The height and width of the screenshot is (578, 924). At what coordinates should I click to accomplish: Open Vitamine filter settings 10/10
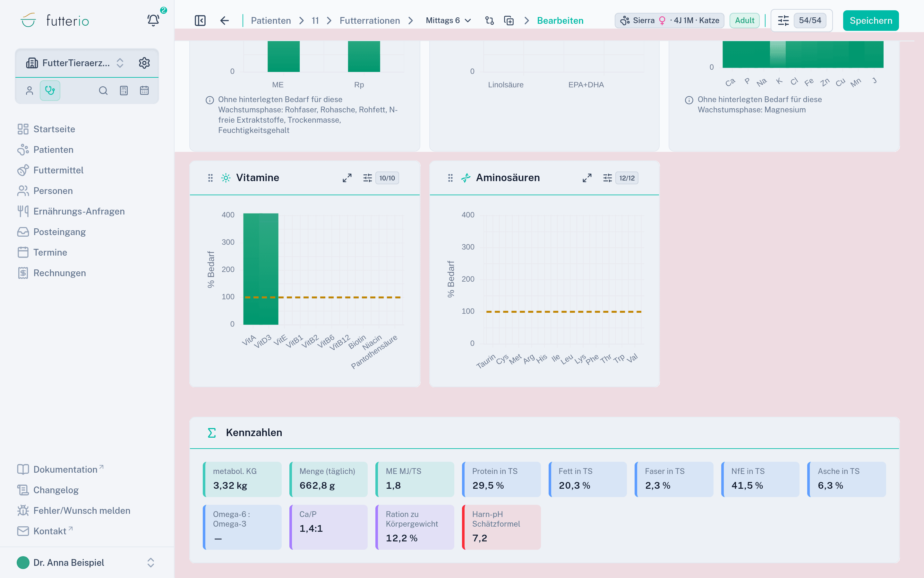(381, 178)
